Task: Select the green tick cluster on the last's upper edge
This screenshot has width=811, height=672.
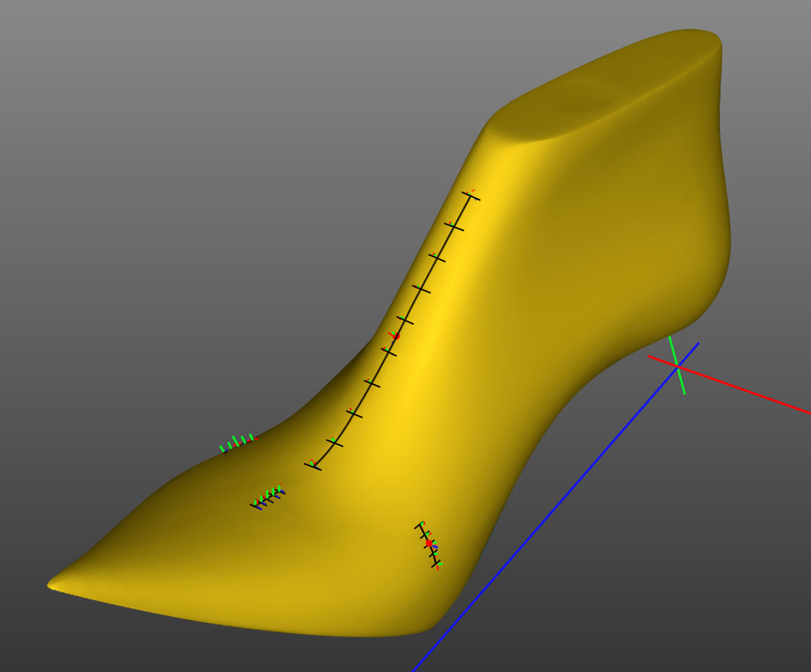Action: tap(238, 443)
